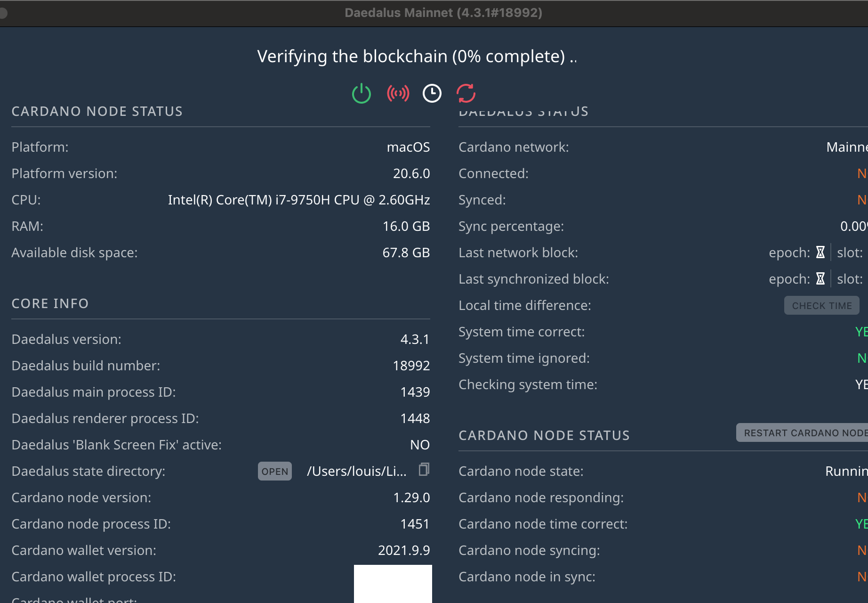Image resolution: width=868 pixels, height=603 pixels.
Task: Click the 'Daedalus main process ID:' label
Action: click(94, 392)
